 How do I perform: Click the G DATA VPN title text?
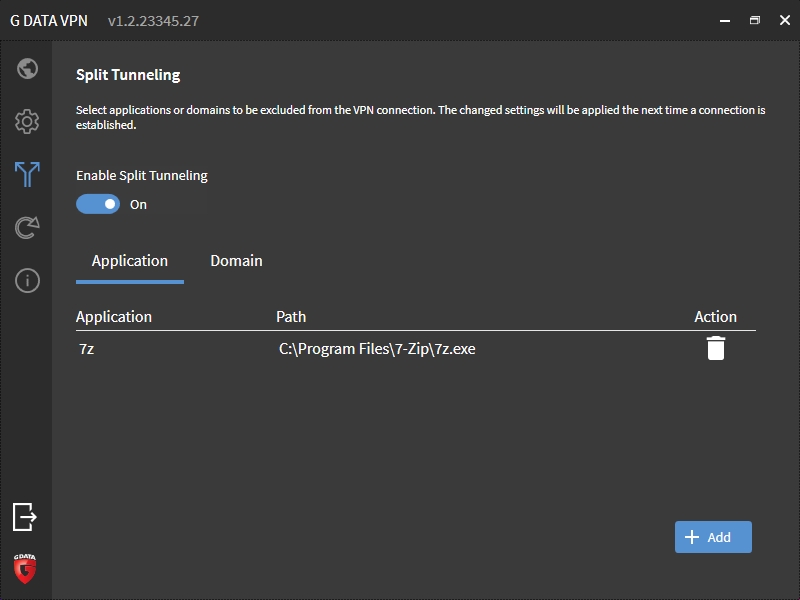pyautogui.click(x=49, y=21)
